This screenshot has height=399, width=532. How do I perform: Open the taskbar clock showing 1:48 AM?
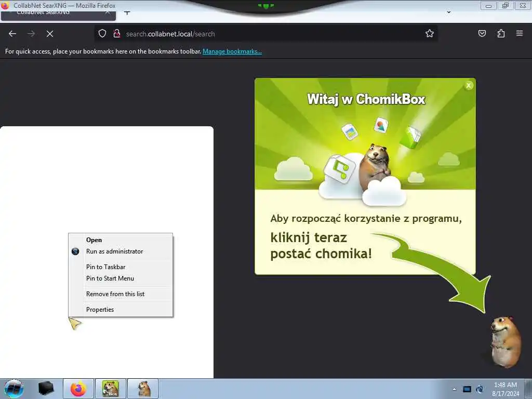click(x=506, y=389)
